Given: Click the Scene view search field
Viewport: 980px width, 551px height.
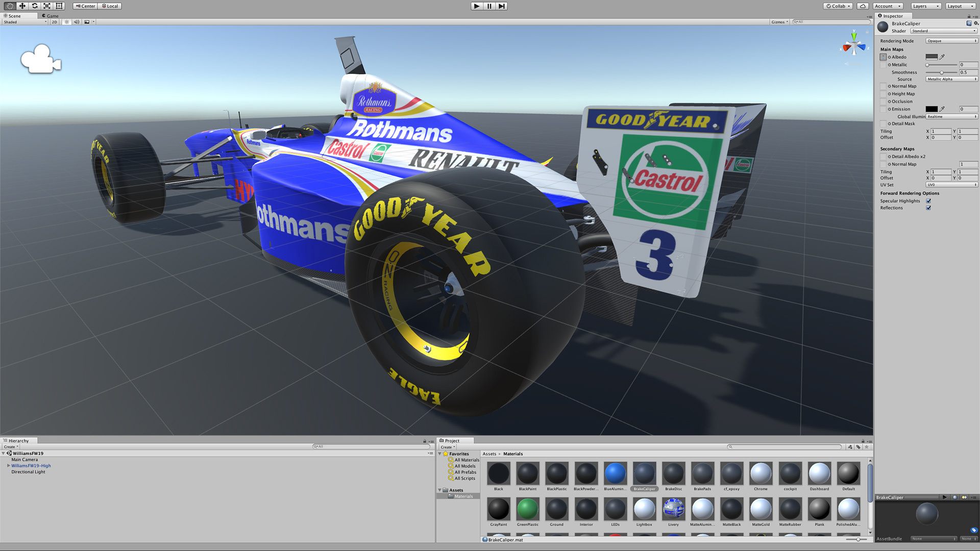Looking at the screenshot, I should coord(831,22).
